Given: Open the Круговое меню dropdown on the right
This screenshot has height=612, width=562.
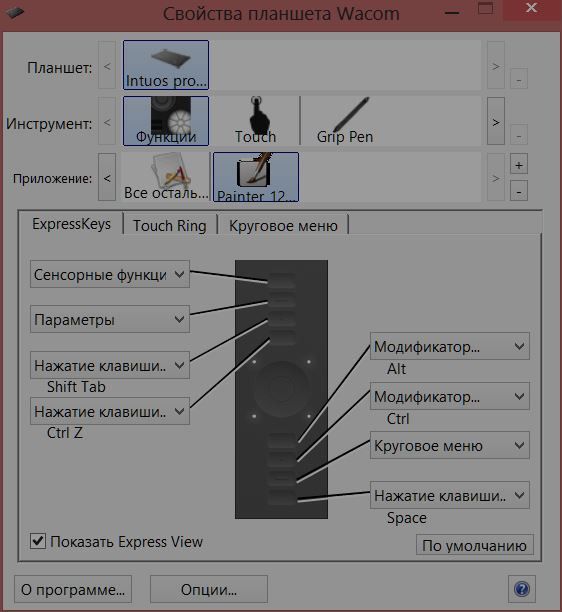Looking at the screenshot, I should tap(450, 445).
